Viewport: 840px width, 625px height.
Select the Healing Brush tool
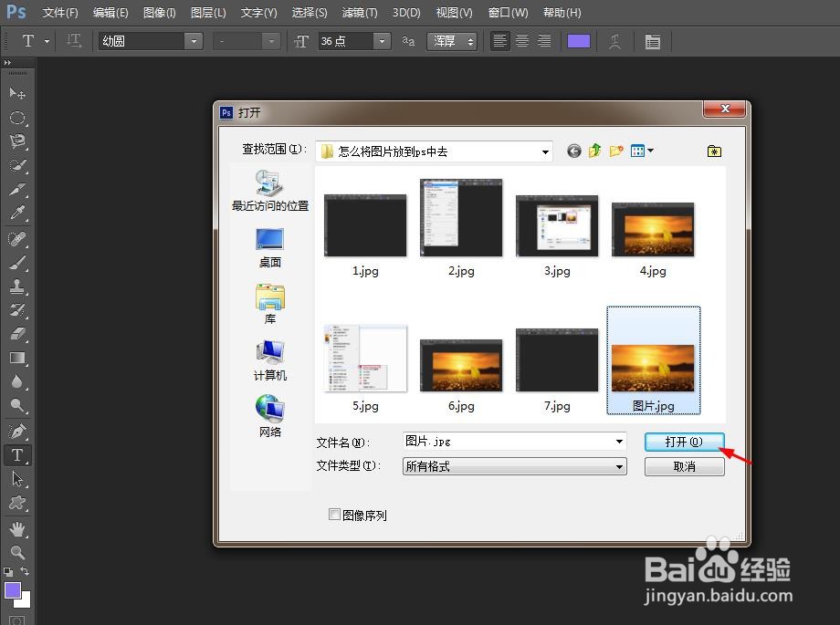[x=17, y=239]
